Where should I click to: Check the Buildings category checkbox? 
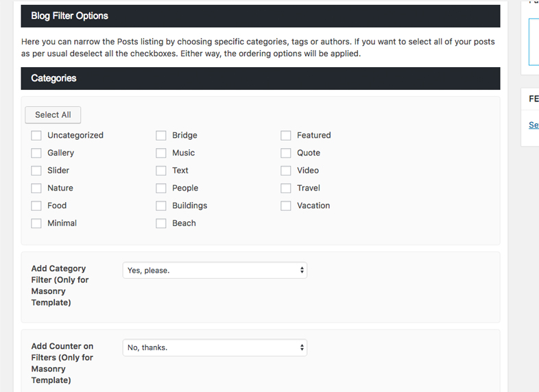point(161,206)
